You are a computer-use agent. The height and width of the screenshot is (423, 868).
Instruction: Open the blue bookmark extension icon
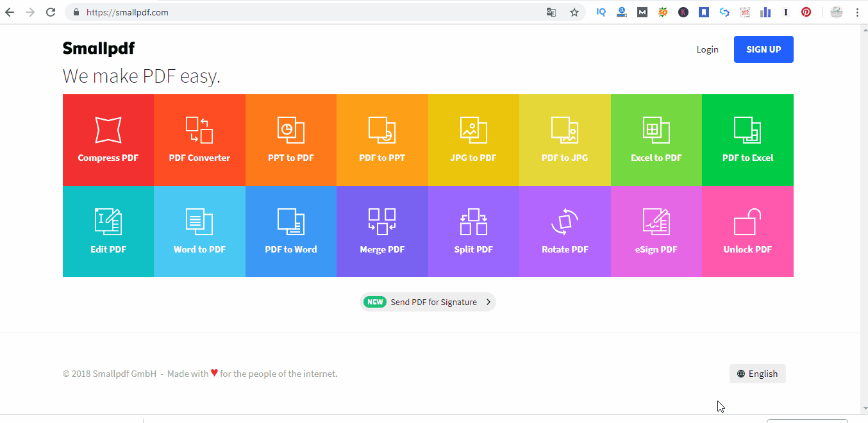coord(704,12)
